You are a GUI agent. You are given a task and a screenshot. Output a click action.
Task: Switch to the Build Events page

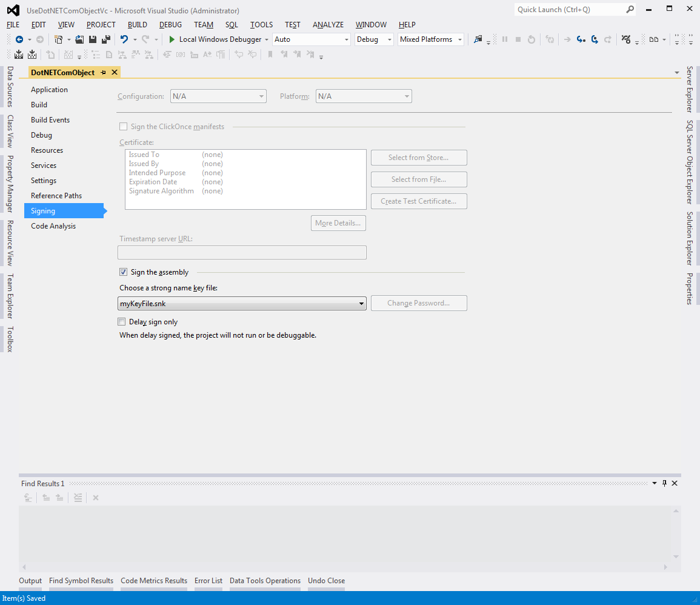(x=50, y=119)
